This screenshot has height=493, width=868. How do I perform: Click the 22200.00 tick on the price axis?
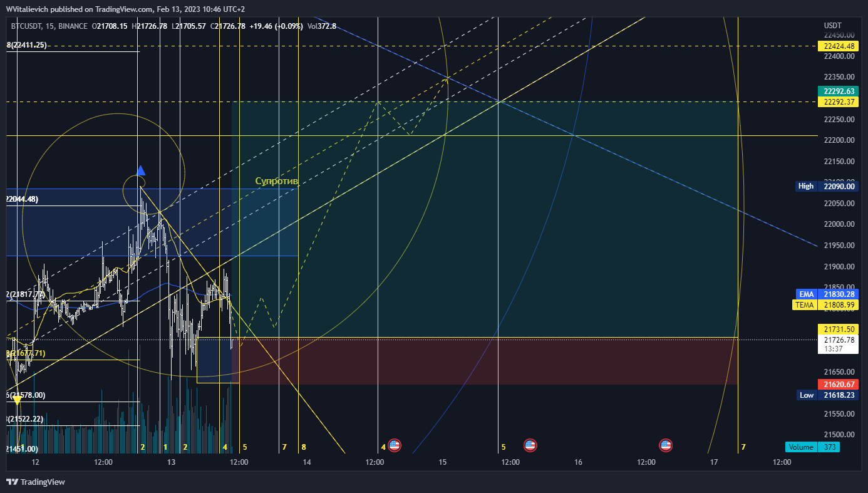point(839,140)
